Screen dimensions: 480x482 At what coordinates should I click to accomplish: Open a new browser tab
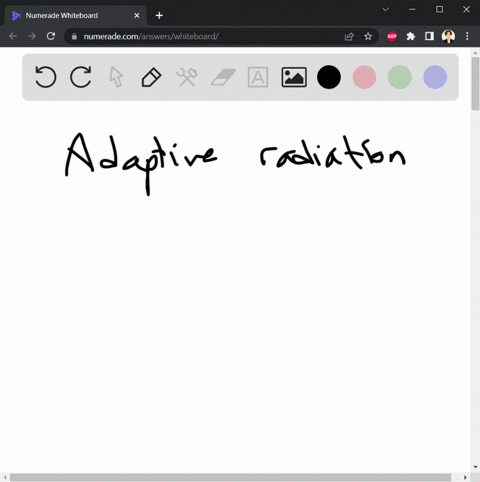[x=159, y=15]
